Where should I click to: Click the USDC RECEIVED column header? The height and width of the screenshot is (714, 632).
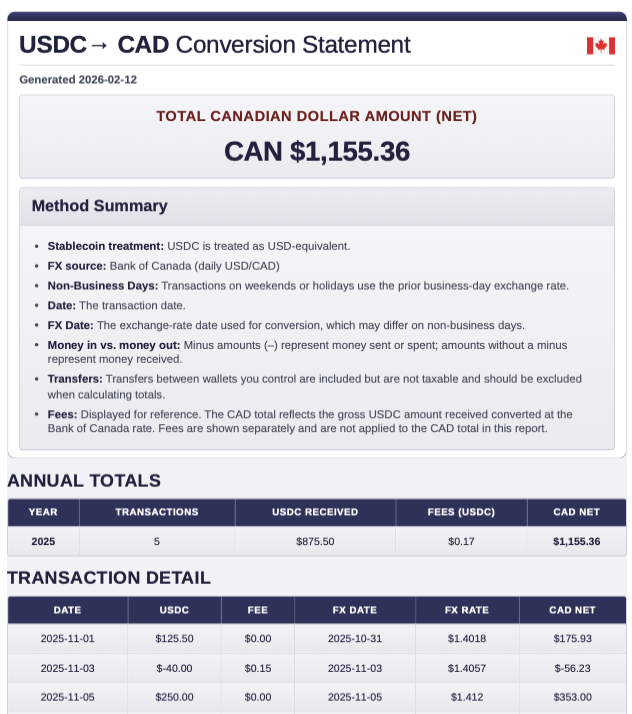pos(315,512)
